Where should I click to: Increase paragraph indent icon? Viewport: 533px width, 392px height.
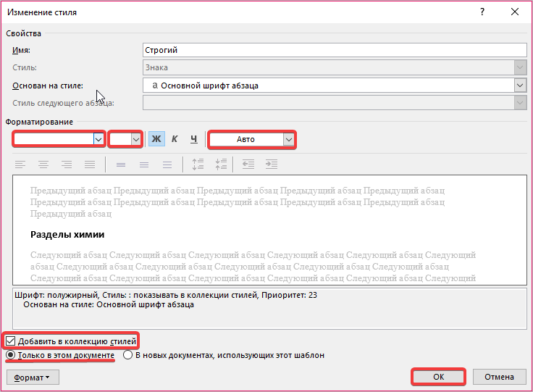[x=272, y=164]
